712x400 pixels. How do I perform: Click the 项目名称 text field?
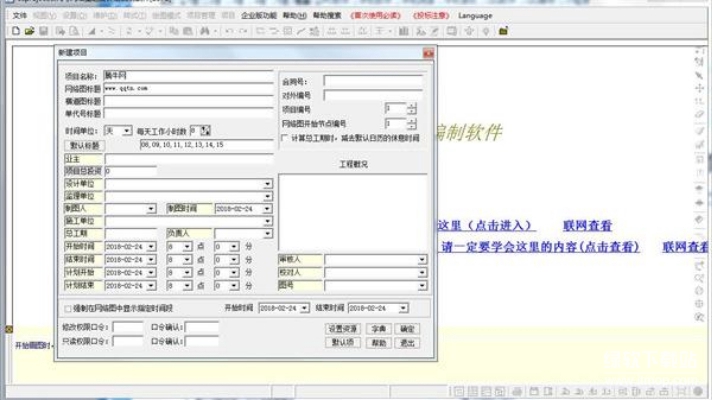tap(187, 76)
